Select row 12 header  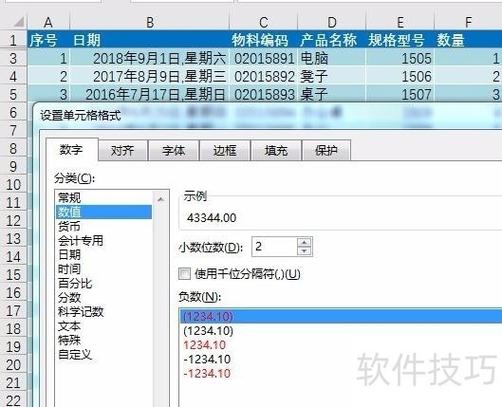tap(13, 221)
